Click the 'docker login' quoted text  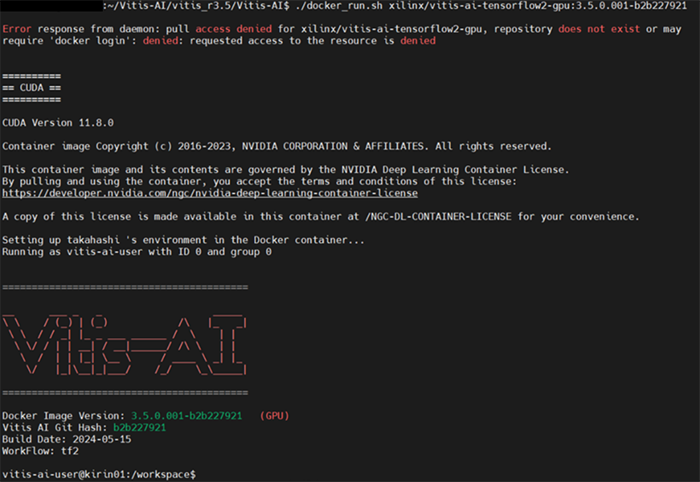[x=92, y=41]
